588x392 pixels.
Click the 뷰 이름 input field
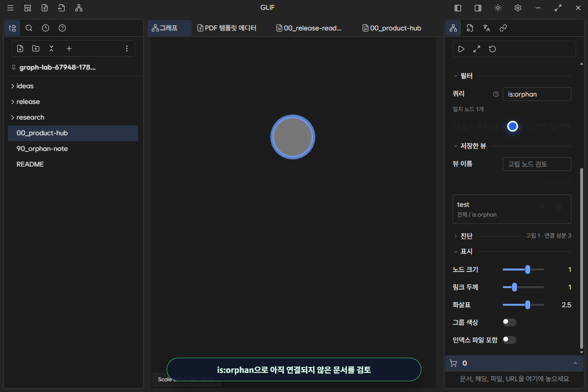pyautogui.click(x=537, y=164)
